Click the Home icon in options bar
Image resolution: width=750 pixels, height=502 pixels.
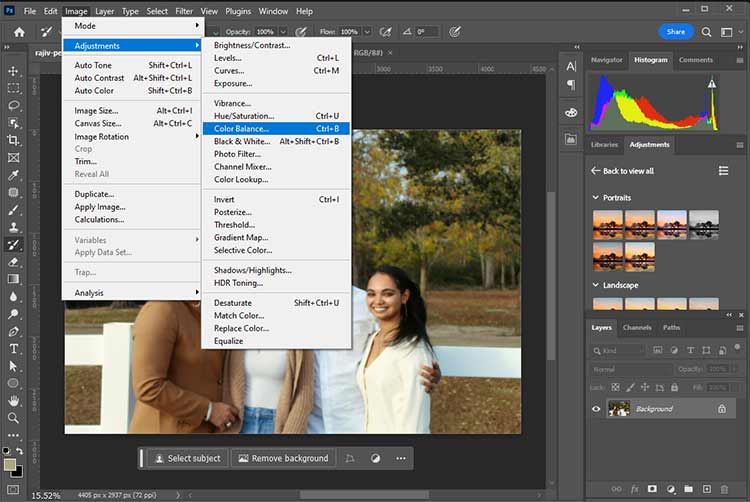(19, 32)
